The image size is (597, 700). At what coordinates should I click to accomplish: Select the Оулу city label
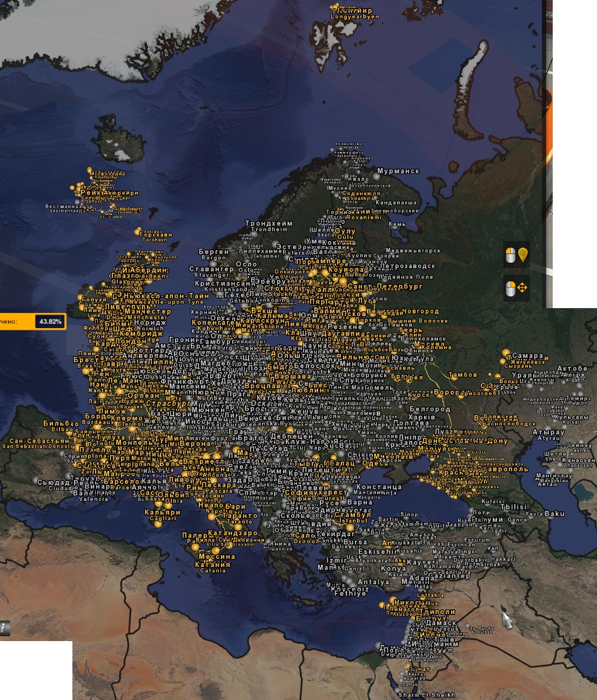[x=345, y=231]
